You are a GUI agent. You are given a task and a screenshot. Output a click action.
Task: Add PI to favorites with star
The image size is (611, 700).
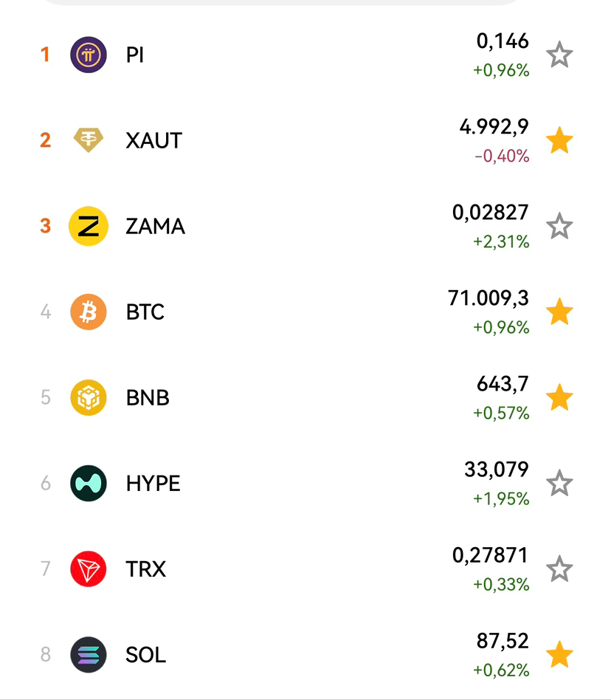point(559,55)
